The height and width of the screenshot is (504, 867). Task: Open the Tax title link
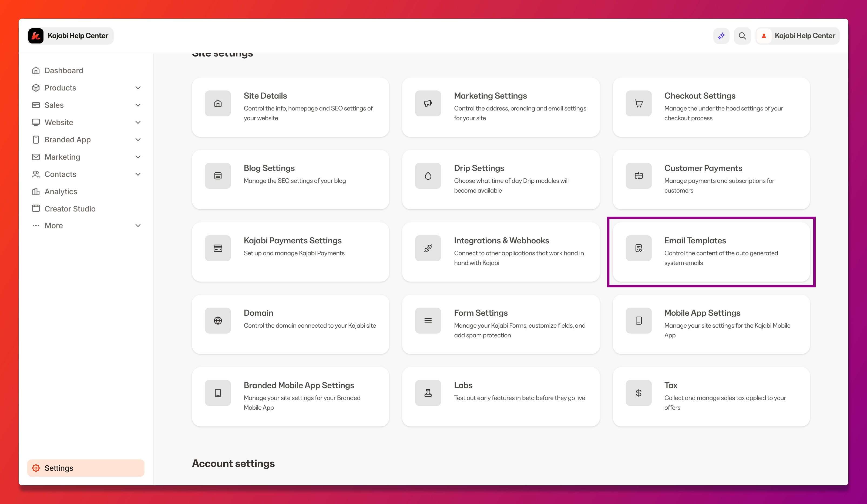[671, 385]
